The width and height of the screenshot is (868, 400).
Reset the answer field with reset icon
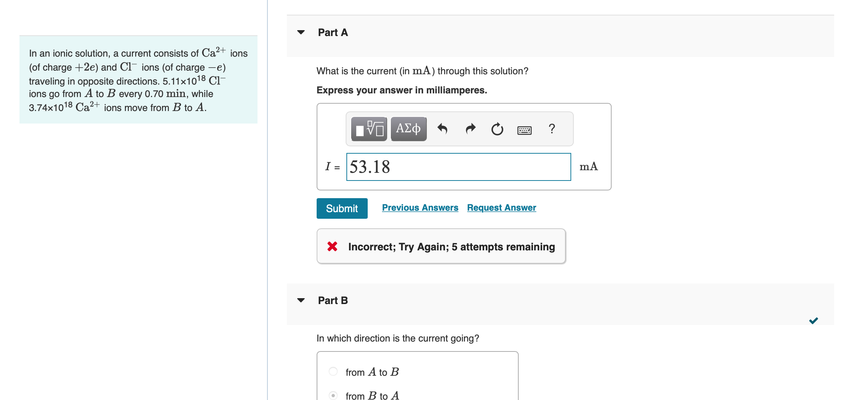coord(497,129)
